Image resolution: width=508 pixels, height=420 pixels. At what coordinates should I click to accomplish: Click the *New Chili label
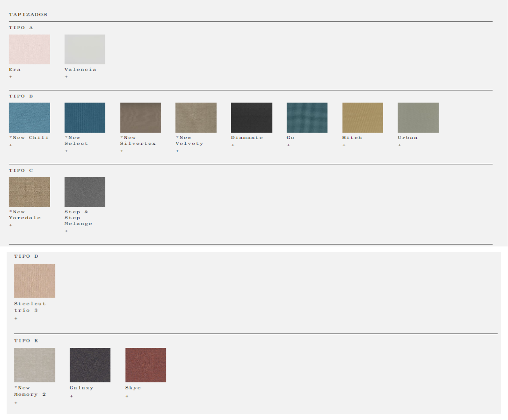point(29,138)
